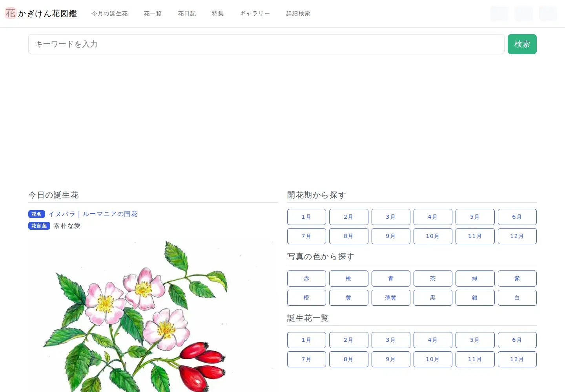Viewport: 565px width, 392px height.
Task: Select 12月 in the 開花期から探す section
Action: (x=517, y=236)
